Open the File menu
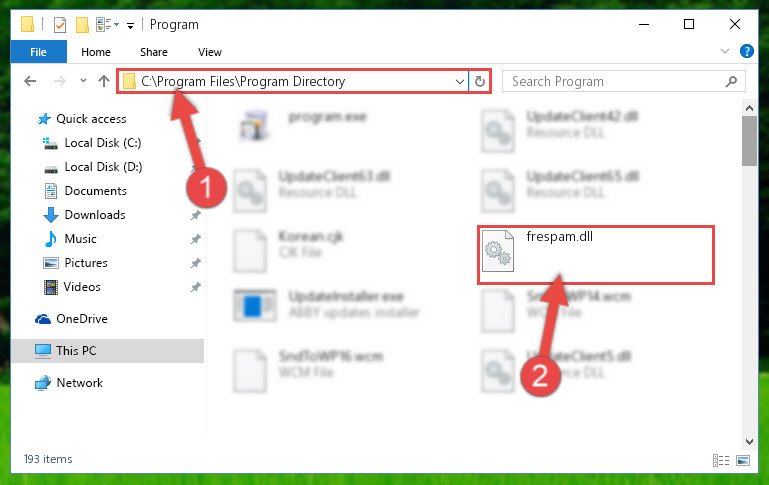The height and width of the screenshot is (485, 769). point(38,52)
